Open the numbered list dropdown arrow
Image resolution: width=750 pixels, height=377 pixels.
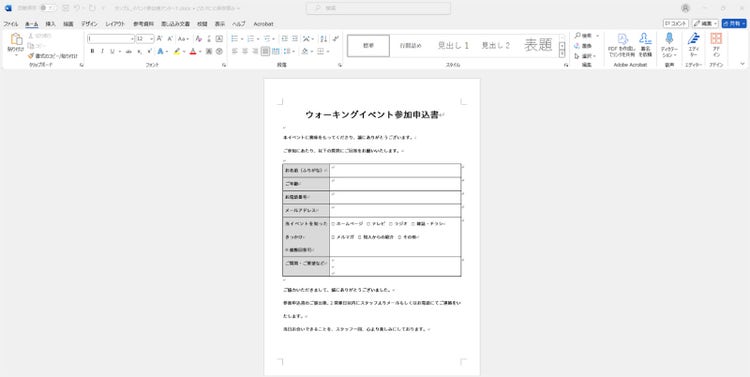point(258,39)
